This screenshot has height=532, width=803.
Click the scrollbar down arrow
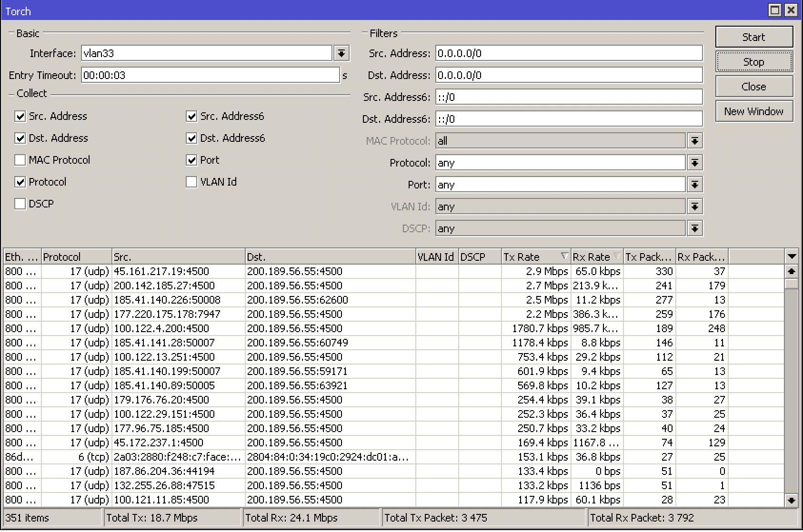point(792,500)
